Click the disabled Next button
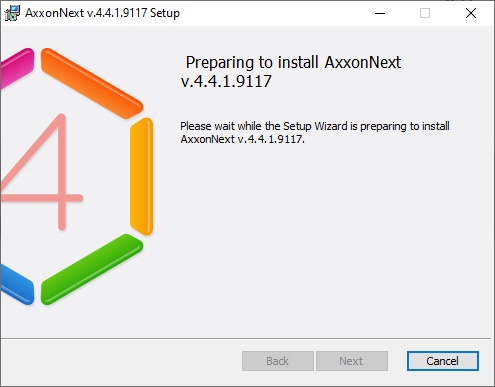This screenshot has width=495, height=387. [352, 361]
